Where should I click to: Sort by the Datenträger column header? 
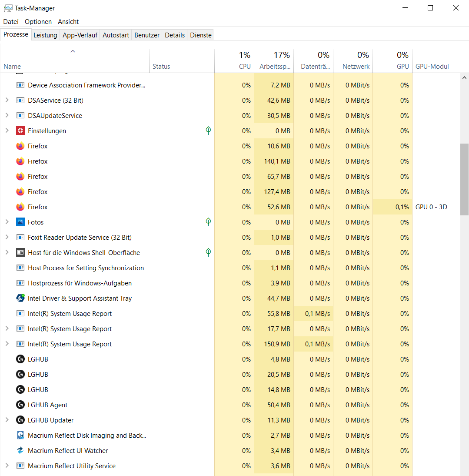313,61
